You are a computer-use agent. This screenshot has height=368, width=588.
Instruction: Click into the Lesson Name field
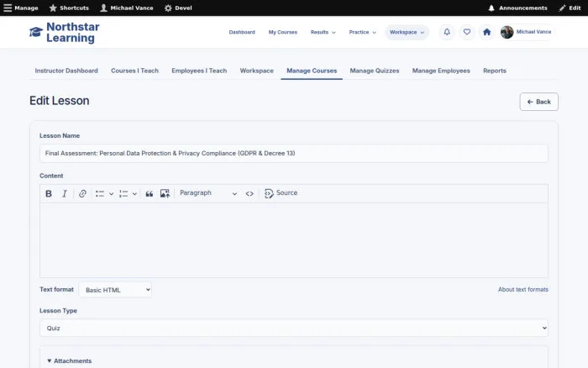point(294,153)
